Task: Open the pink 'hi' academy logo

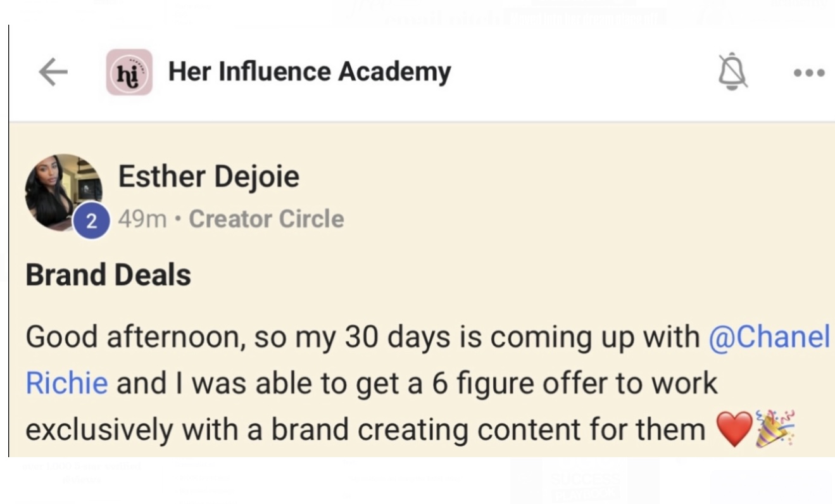Action: click(129, 72)
